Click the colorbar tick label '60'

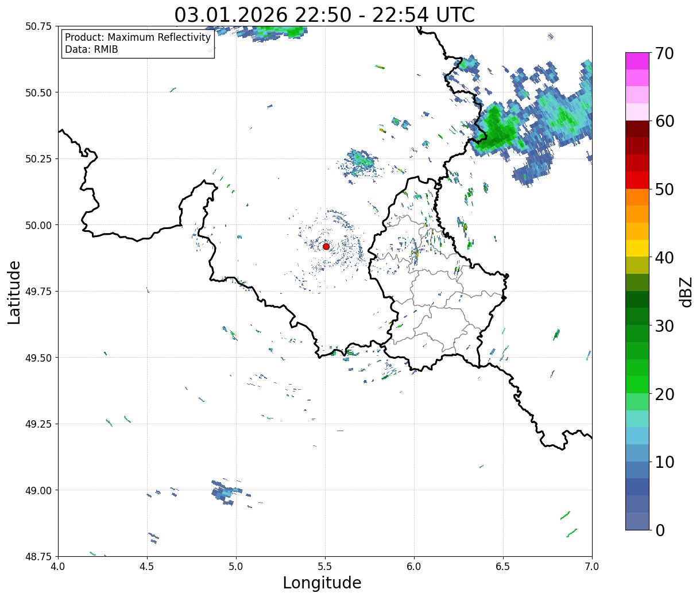[663, 121]
